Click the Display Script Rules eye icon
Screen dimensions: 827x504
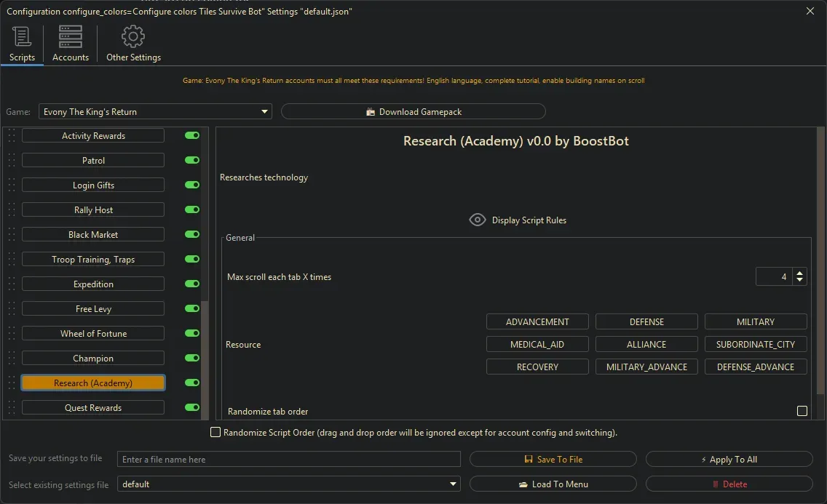(478, 219)
